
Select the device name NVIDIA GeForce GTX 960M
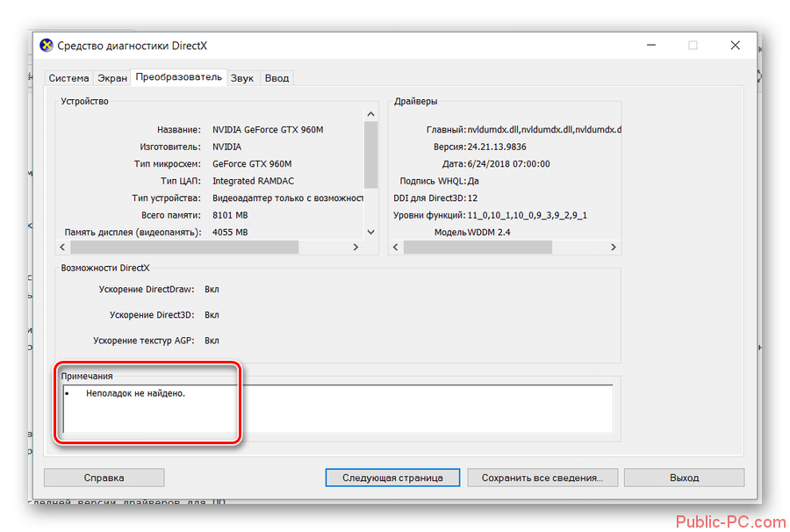point(268,129)
